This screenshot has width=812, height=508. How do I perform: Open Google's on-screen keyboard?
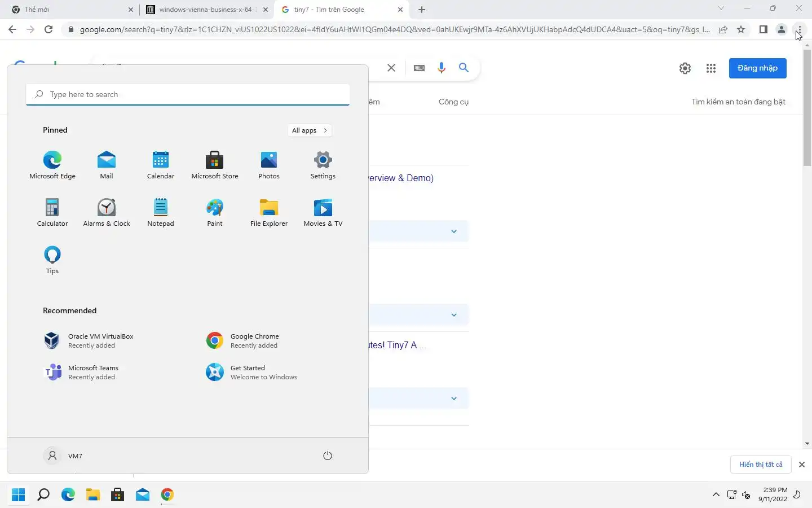coord(419,68)
